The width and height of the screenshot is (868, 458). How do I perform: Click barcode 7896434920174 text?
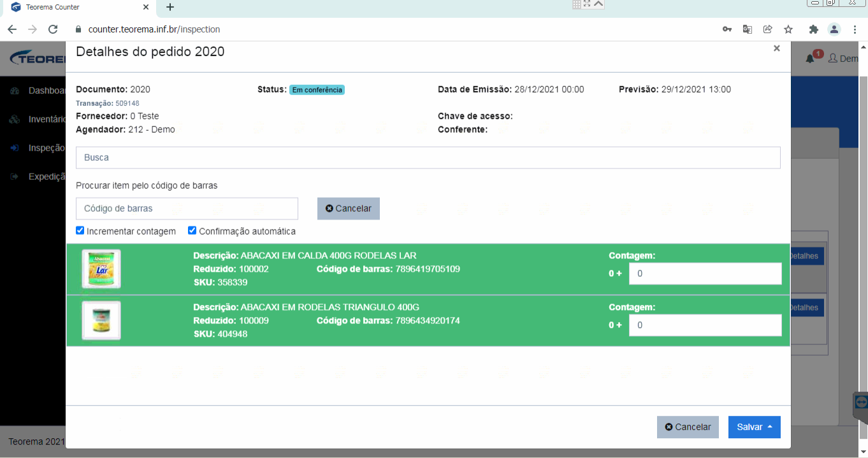(x=428, y=320)
